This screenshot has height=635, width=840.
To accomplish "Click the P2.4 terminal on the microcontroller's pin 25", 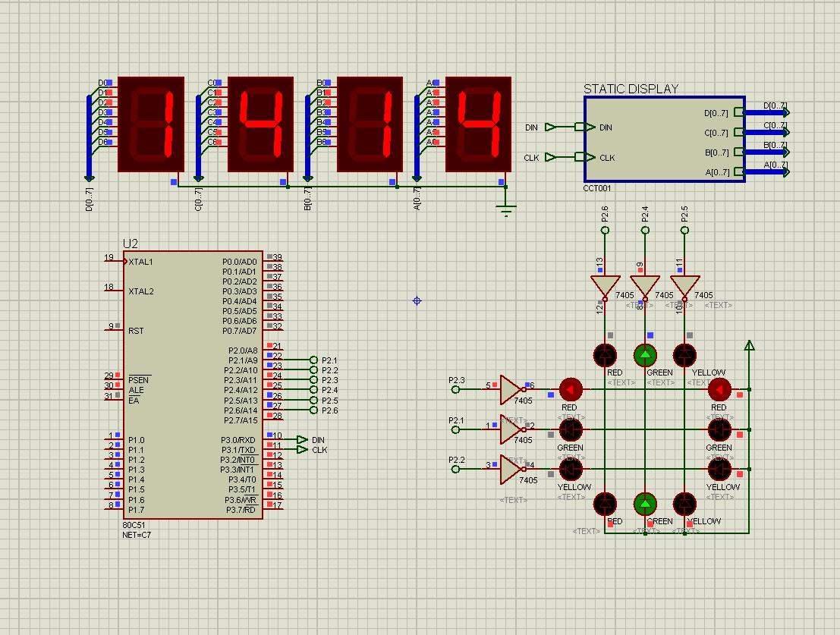I will click(x=313, y=390).
